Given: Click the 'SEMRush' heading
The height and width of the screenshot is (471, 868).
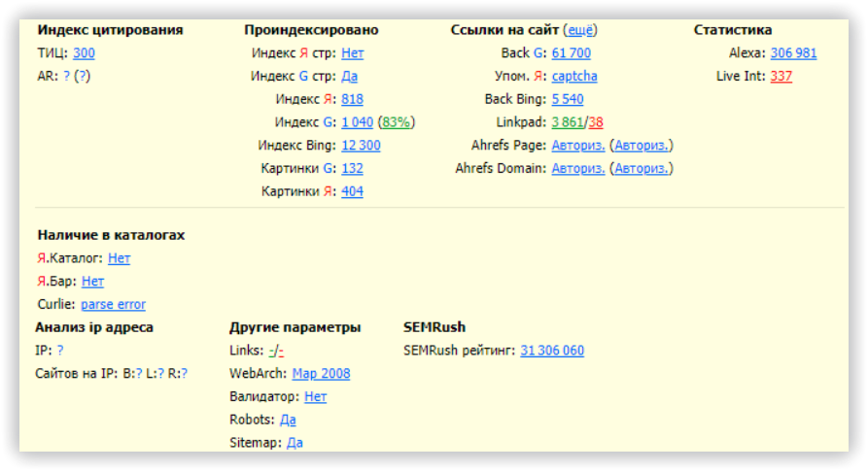Looking at the screenshot, I should tap(434, 328).
